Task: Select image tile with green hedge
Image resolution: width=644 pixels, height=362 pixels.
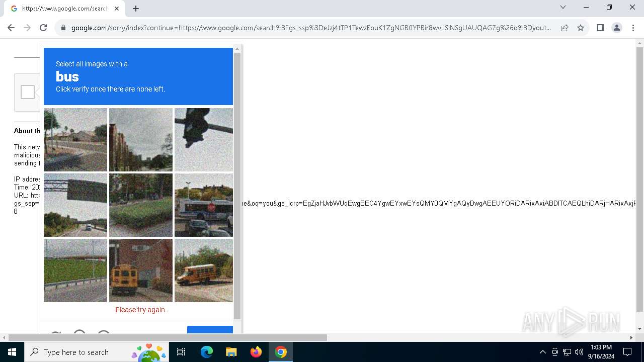Action: (141, 205)
